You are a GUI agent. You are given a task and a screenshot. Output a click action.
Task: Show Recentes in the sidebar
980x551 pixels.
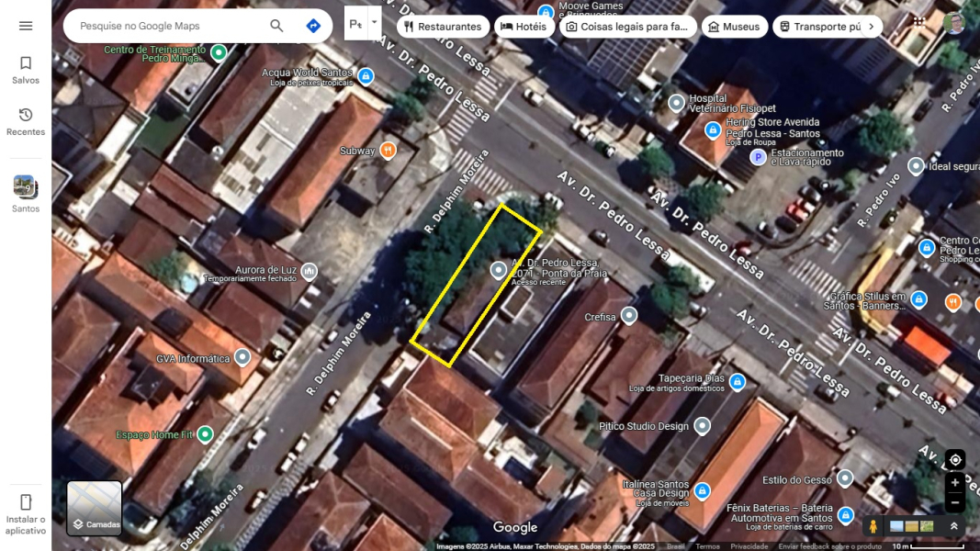tap(25, 119)
